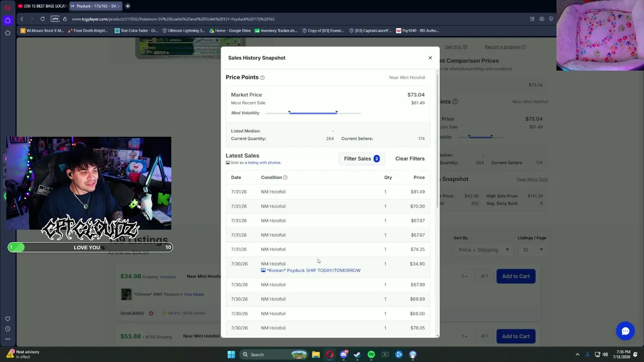This screenshot has height=362, width=644.
Task: Close the Sales History Snapshot dialog
Action: pos(430,58)
